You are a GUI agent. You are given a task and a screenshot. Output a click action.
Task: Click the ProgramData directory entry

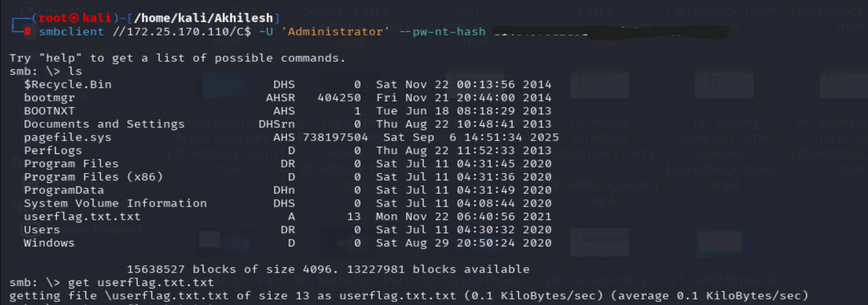click(x=64, y=190)
